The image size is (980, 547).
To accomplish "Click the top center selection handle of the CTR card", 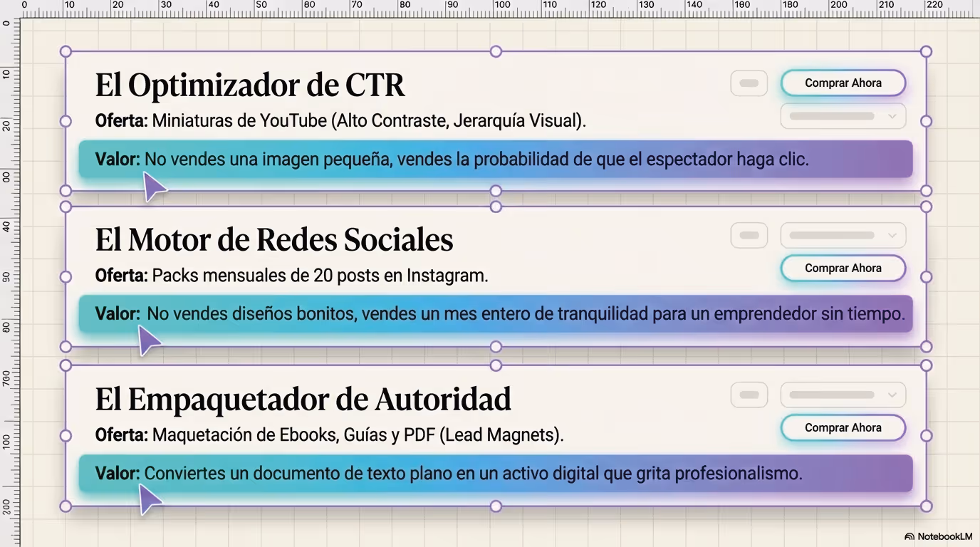I will click(496, 51).
